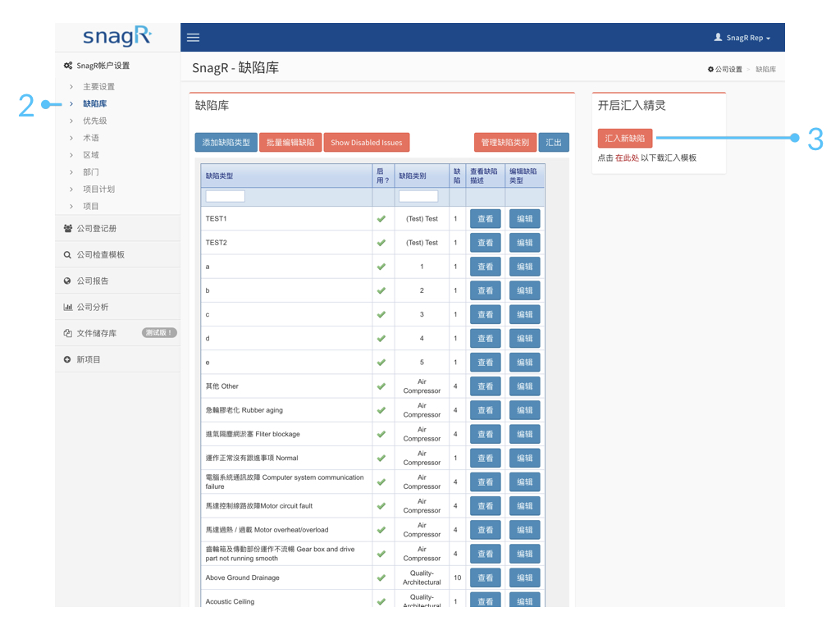Click 缺陷类型 filter input field
The height and width of the screenshot is (630, 840).
tap(225, 197)
